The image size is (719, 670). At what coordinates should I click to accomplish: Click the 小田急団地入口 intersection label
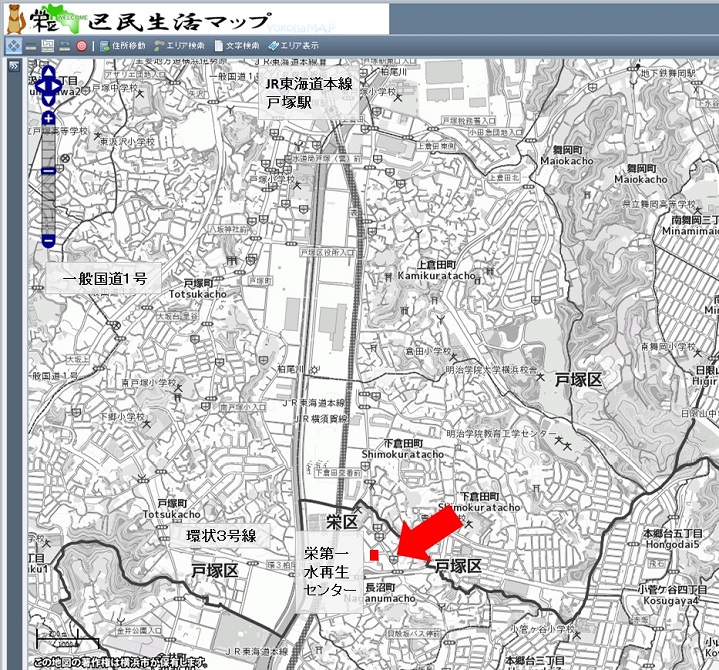pos(495,132)
